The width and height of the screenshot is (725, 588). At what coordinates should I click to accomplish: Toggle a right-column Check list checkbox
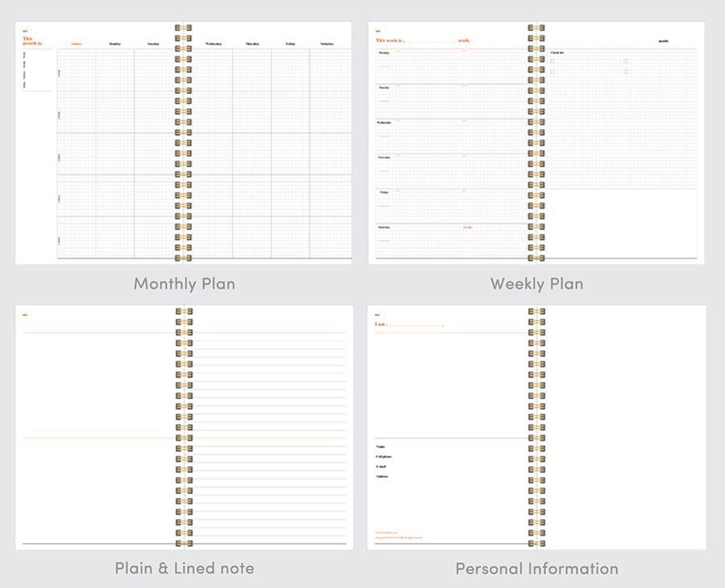point(626,61)
